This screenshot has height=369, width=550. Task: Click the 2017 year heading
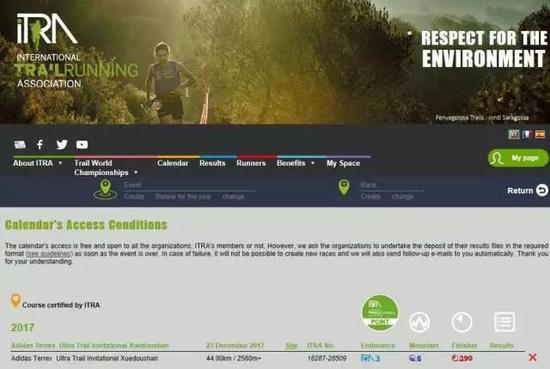(22, 328)
